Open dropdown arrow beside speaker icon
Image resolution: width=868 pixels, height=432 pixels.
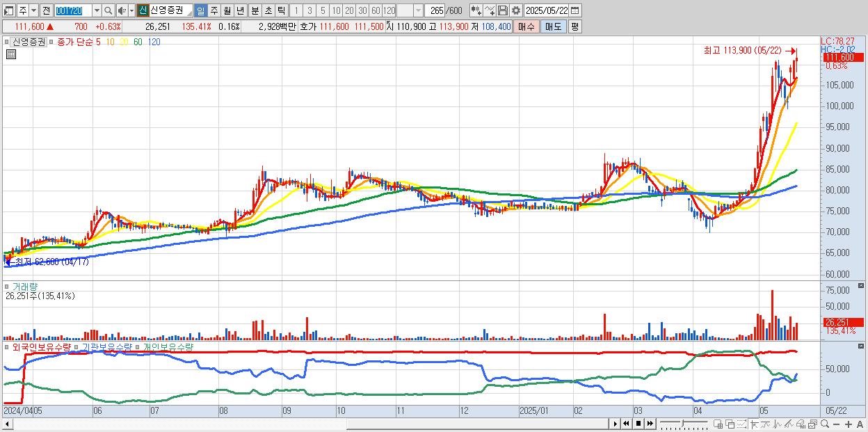[x=131, y=10]
